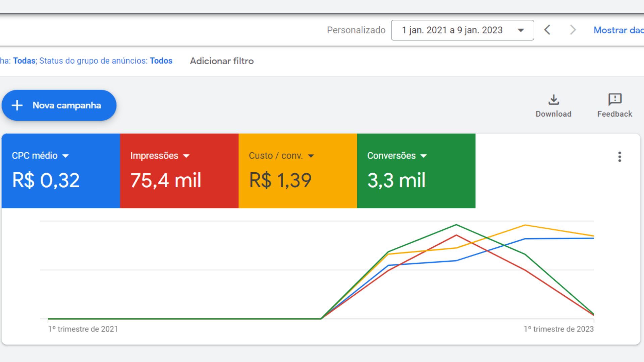Open the date range dropdown

(462, 30)
